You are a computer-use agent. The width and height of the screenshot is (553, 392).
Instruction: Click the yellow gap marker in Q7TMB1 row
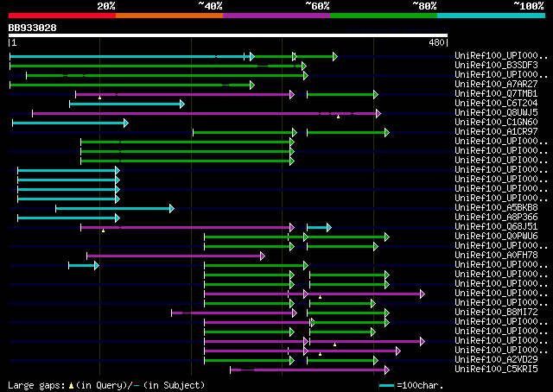coord(100,98)
